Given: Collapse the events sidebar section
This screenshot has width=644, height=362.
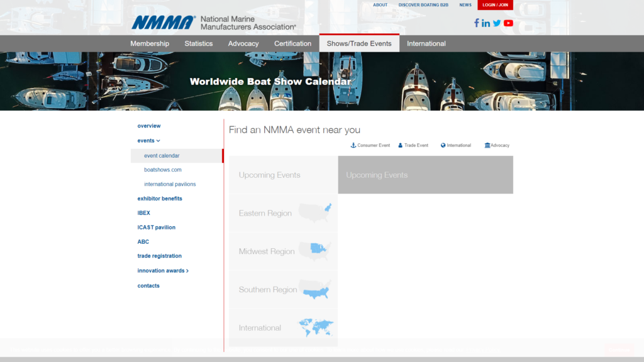Looking at the screenshot, I should click(x=148, y=141).
